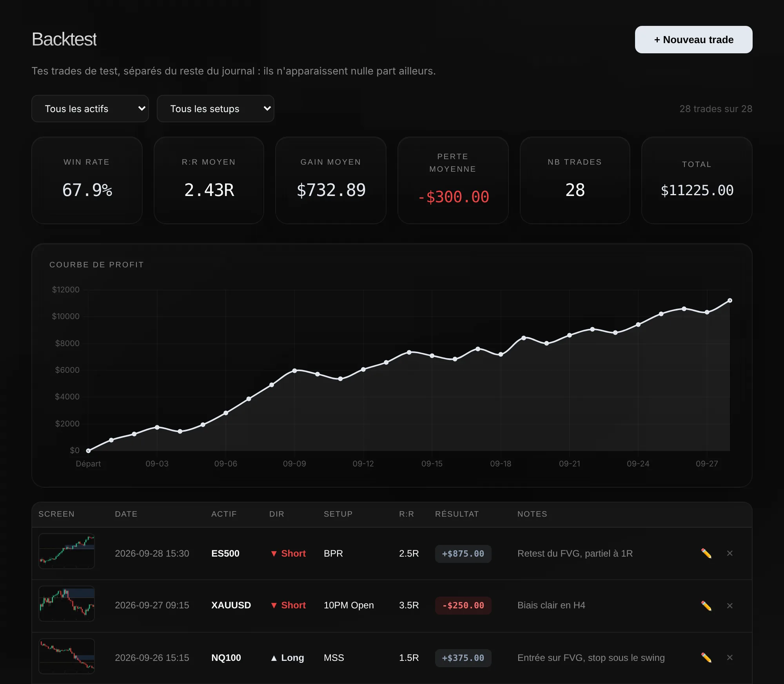784x684 pixels.
Task: Open the 'Tous les actifs' dropdown
Action: pos(90,109)
